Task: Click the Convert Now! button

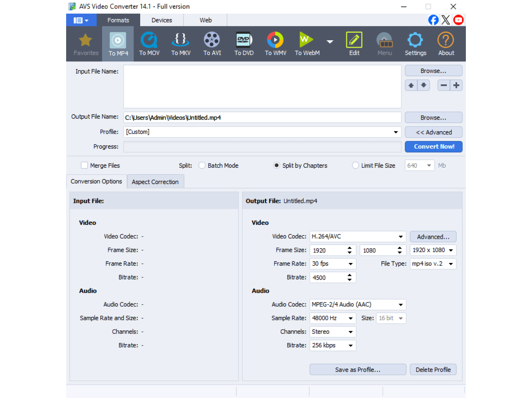Action: [434, 147]
